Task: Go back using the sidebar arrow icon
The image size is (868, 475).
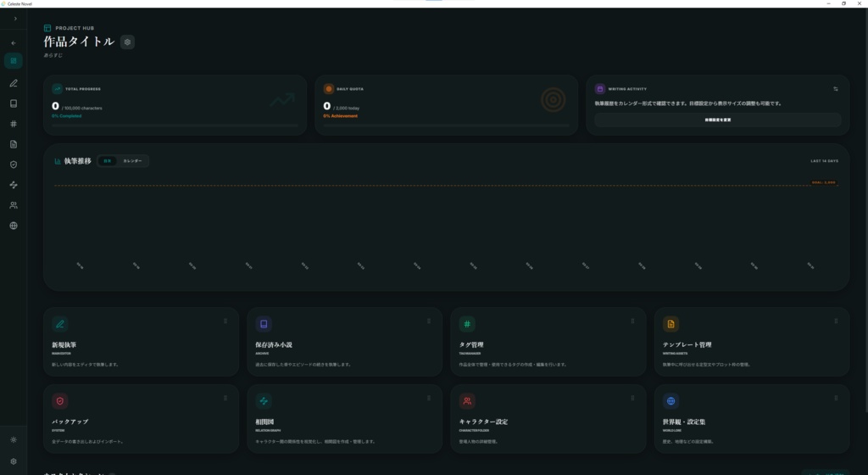Action: click(x=14, y=42)
